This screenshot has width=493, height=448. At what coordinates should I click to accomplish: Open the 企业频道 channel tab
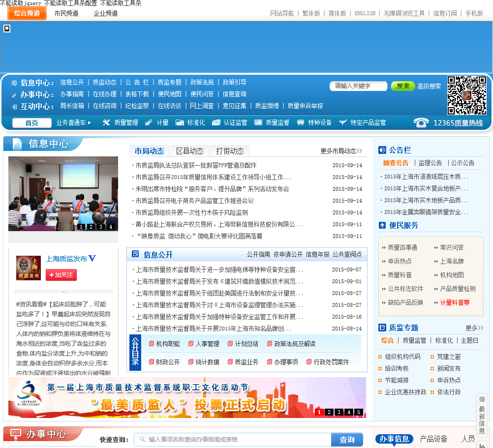point(105,13)
